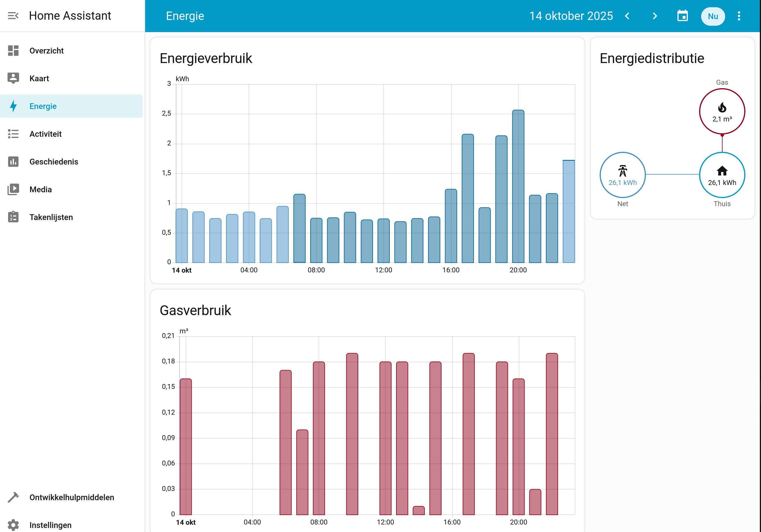Viewport: 761px width, 532px height.
Task: Open the Activiteit list icon
Action: pos(13,134)
